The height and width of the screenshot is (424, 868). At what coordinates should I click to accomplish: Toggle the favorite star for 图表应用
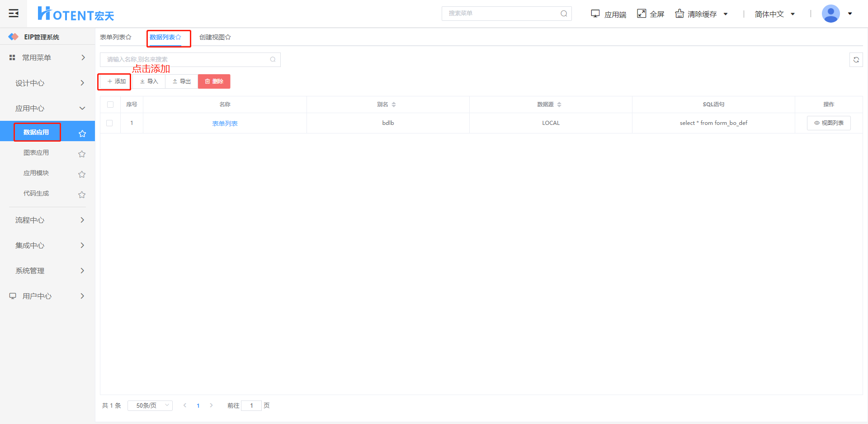82,154
